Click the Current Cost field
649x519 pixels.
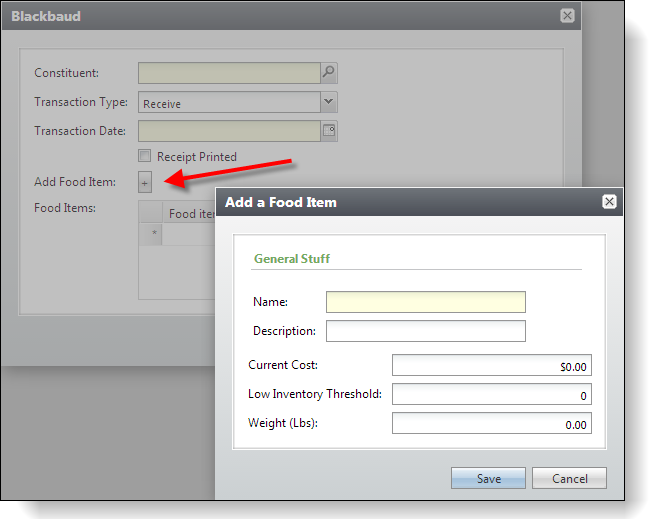(x=491, y=366)
